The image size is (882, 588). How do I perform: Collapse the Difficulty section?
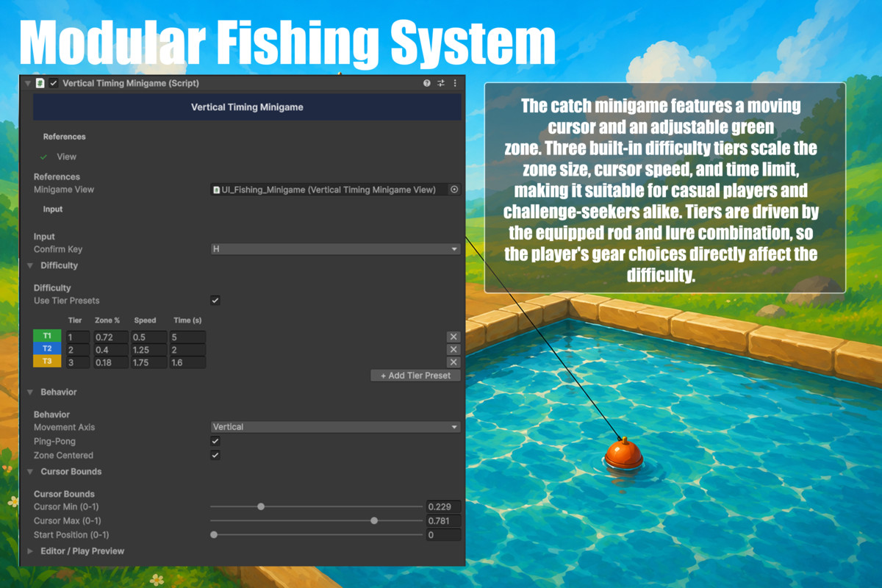click(31, 265)
